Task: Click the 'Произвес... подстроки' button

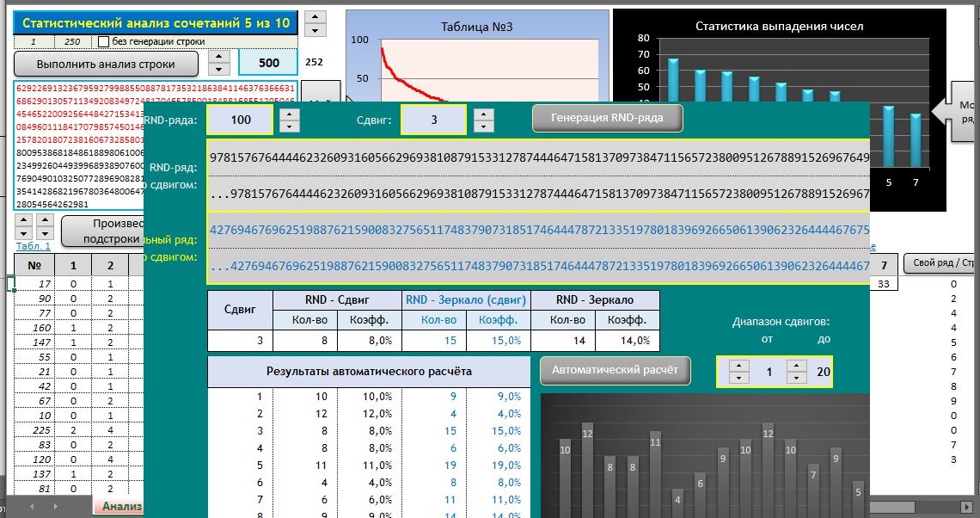Action: point(103,231)
